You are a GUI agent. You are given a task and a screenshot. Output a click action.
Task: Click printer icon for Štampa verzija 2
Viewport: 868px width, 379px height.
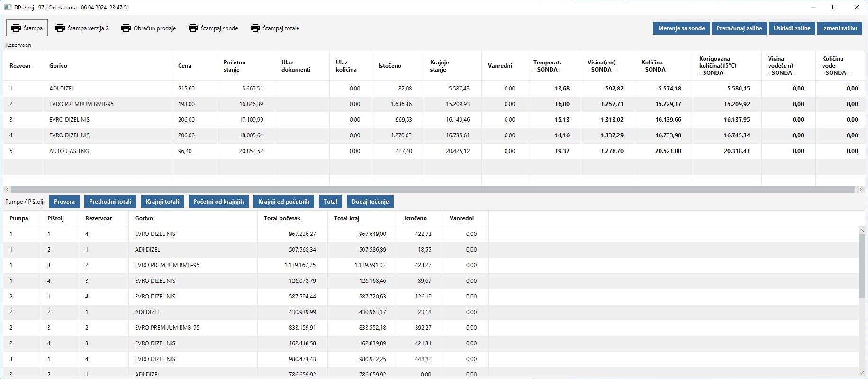tap(60, 28)
